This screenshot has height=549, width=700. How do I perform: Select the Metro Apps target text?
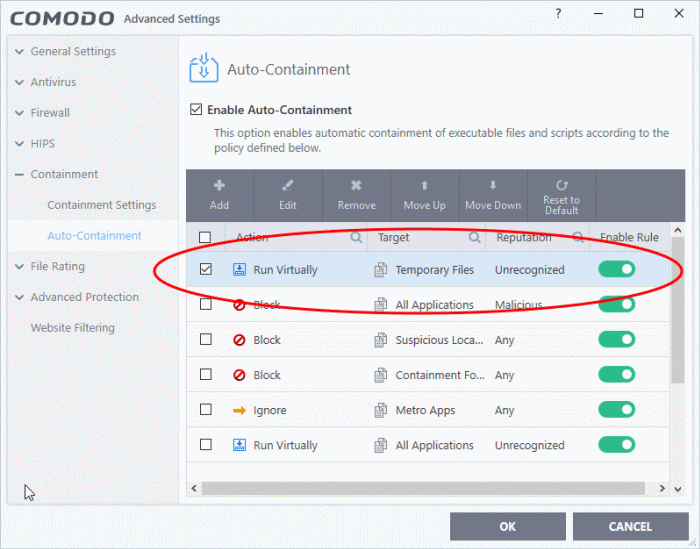click(425, 410)
